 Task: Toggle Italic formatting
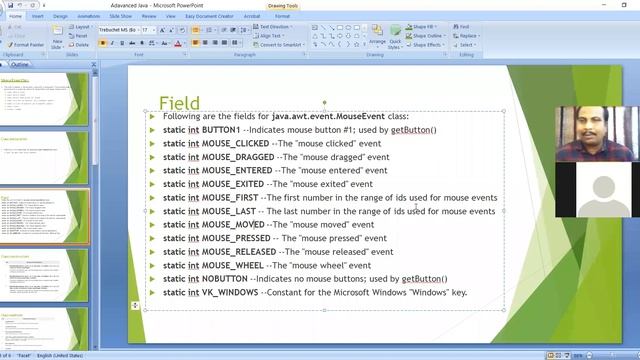(112, 43)
